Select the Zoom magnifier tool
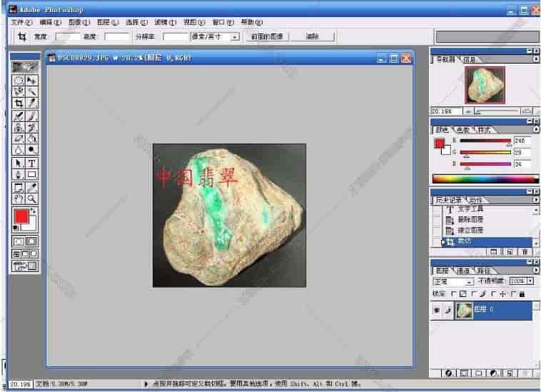541x392 pixels. click(32, 198)
